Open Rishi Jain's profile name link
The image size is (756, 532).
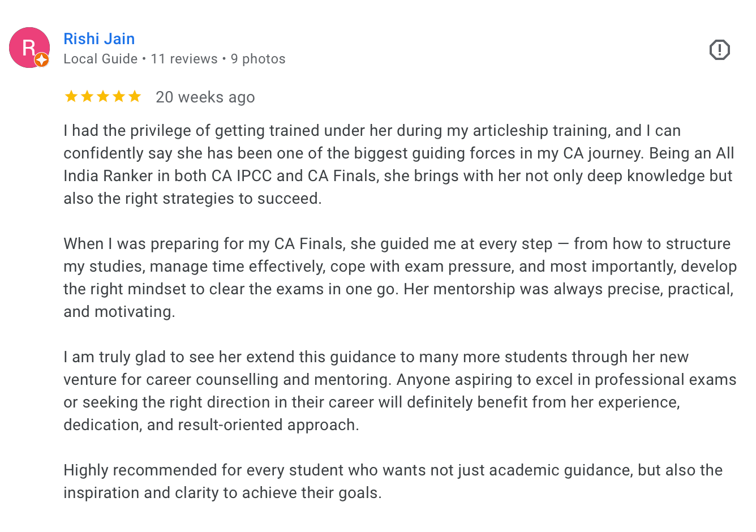click(x=99, y=38)
